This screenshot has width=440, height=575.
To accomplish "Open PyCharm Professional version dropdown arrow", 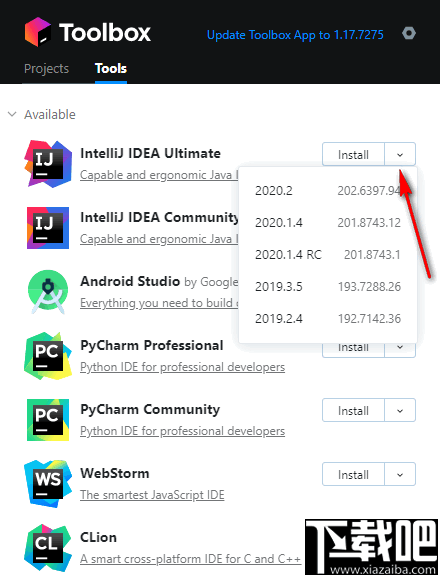I will (400, 349).
